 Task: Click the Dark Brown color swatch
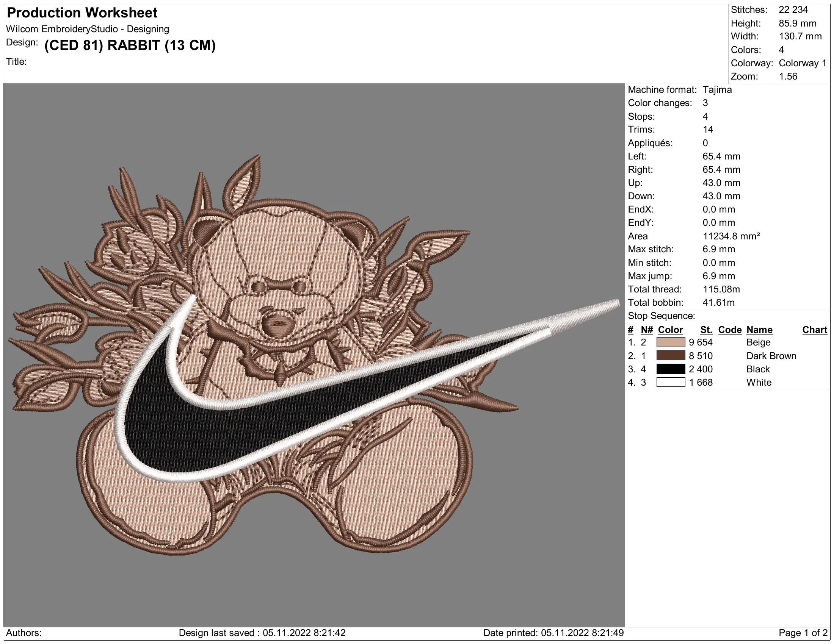coord(671,356)
